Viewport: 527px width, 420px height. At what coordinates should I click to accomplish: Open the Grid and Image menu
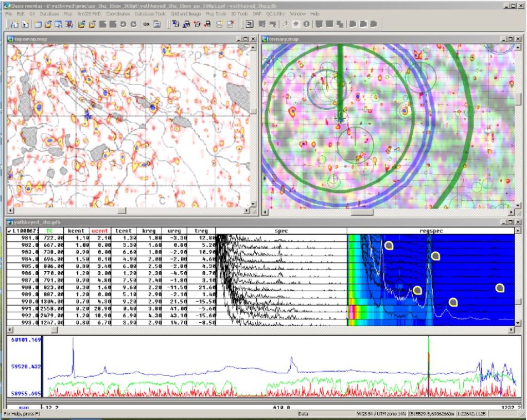pos(185,13)
